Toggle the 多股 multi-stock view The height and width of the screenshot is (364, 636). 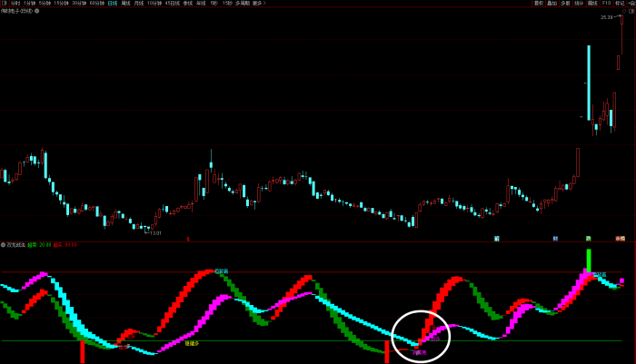click(565, 4)
